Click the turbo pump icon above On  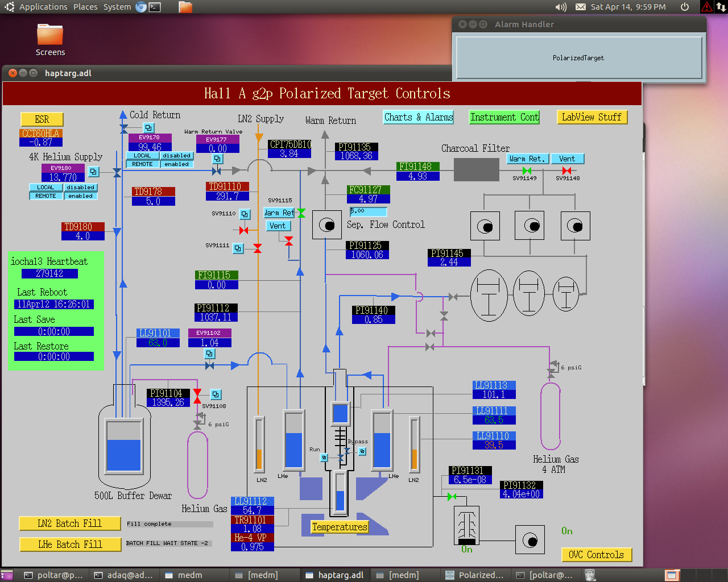coord(467,526)
